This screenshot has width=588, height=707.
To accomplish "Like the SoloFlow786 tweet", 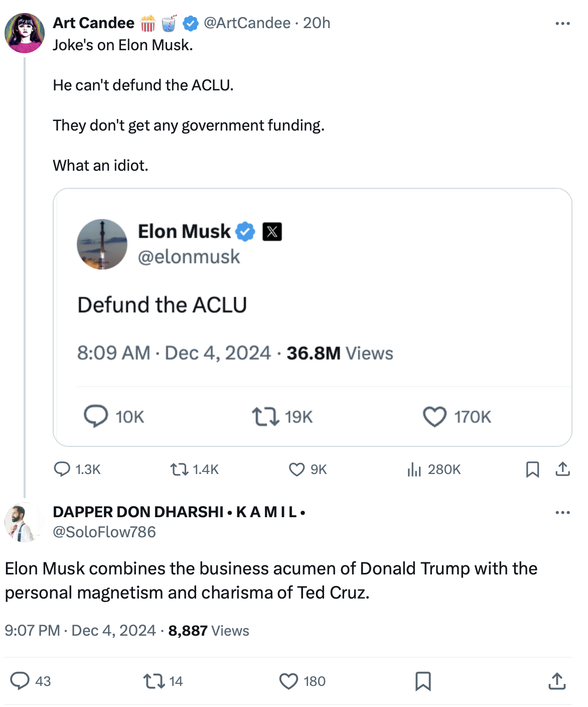I will click(x=288, y=681).
